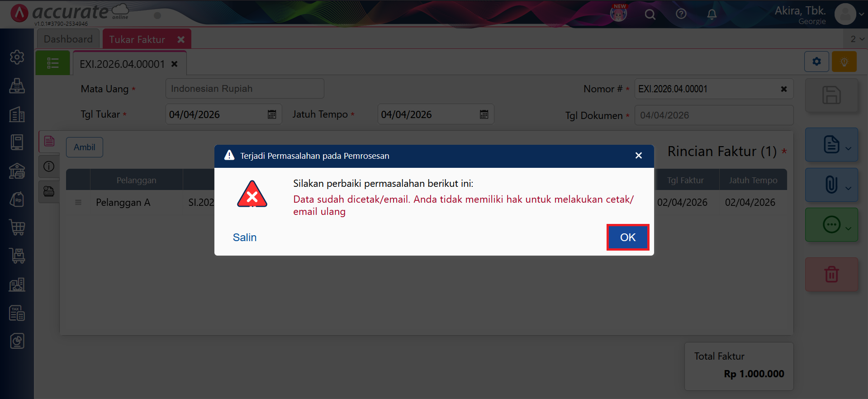Expand the user profile dropdown
The width and height of the screenshot is (868, 399).
pos(849,14)
